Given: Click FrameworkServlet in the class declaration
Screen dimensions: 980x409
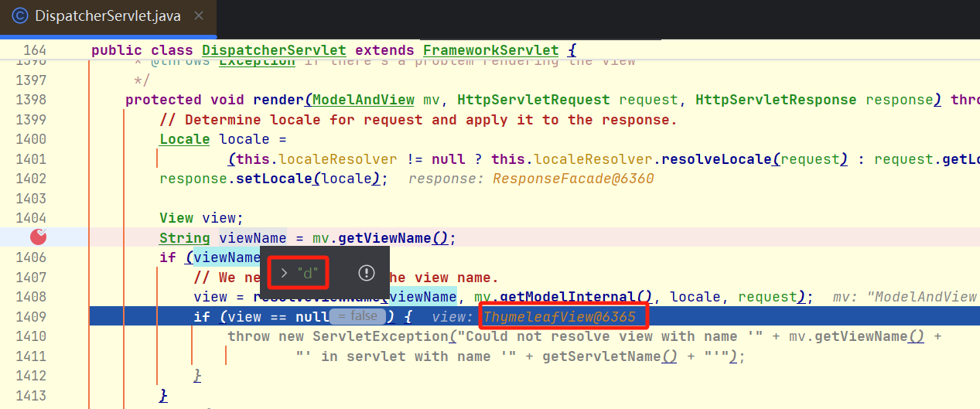Looking at the screenshot, I should point(490,50).
